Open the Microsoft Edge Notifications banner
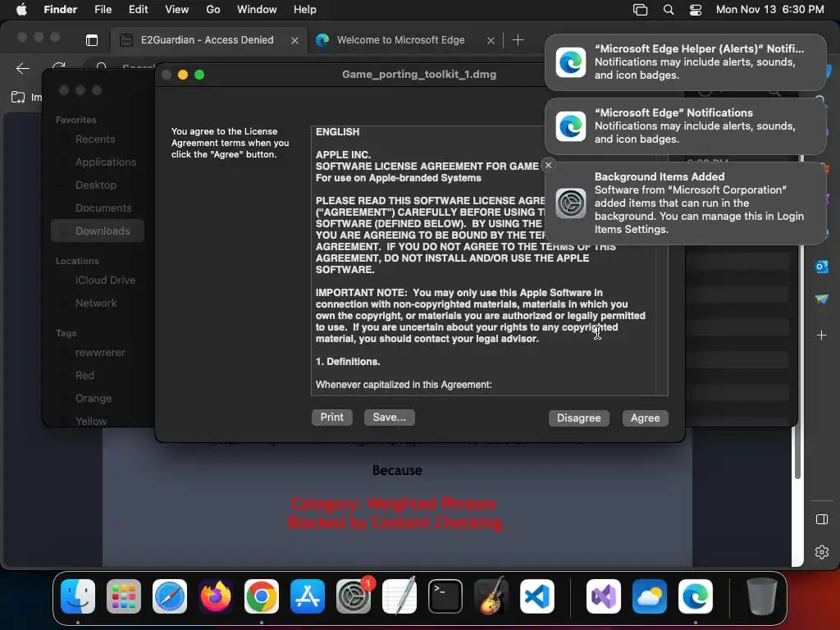This screenshot has height=630, width=840. point(685,126)
